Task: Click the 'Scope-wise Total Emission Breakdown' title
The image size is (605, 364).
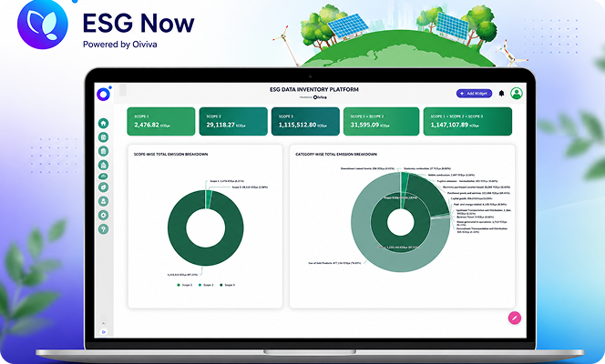Action: pyautogui.click(x=170, y=154)
